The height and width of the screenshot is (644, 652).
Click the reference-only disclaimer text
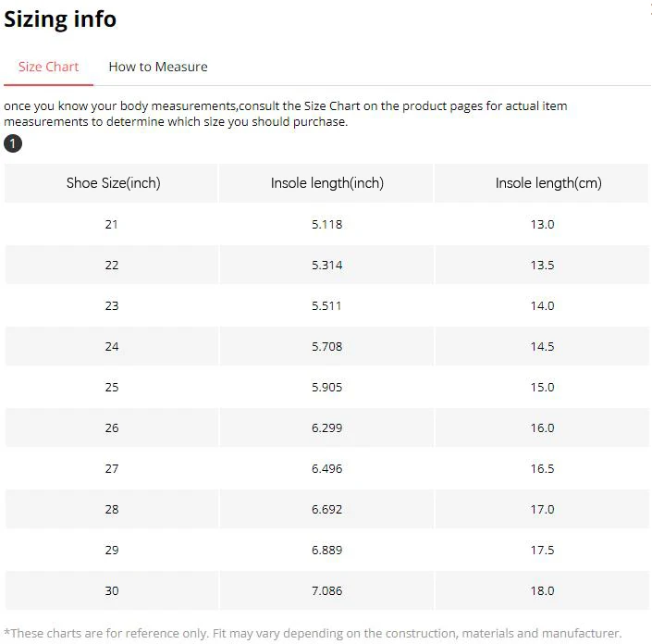tap(313, 633)
